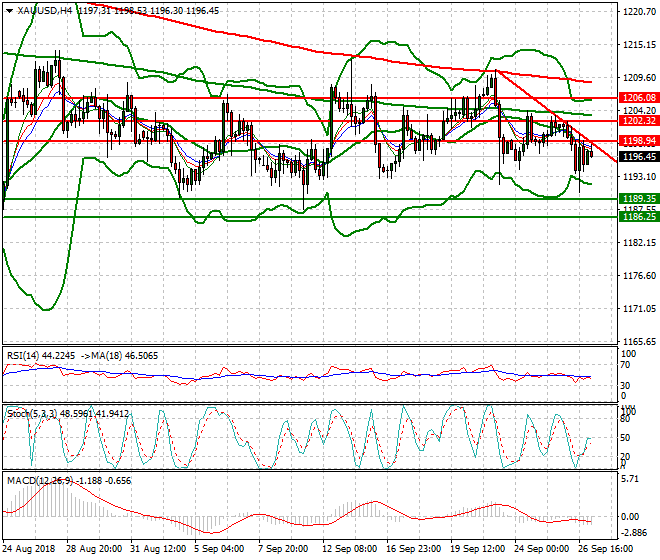Click the MACD scale value 5.71
The height and width of the screenshot is (560, 660).
(630, 479)
